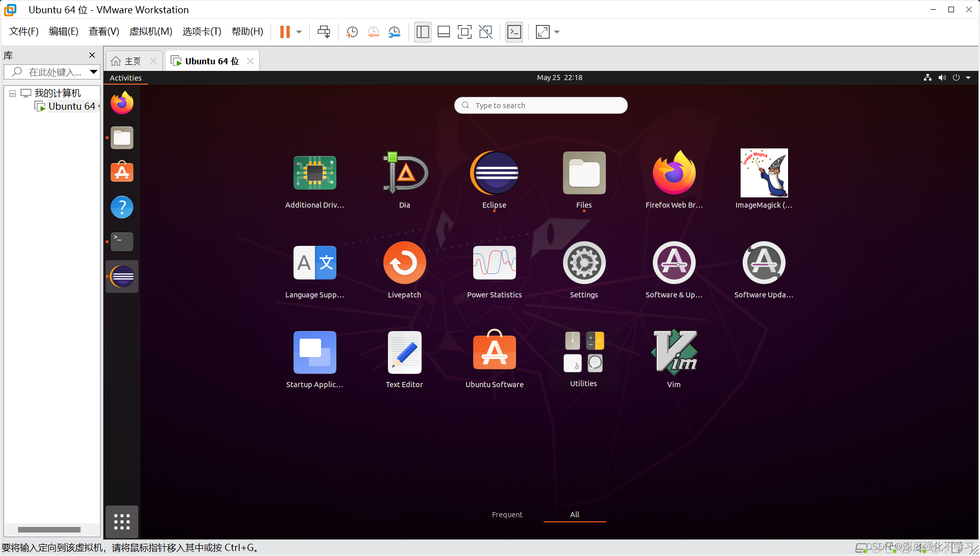Pause the virtual machine

[x=285, y=32]
